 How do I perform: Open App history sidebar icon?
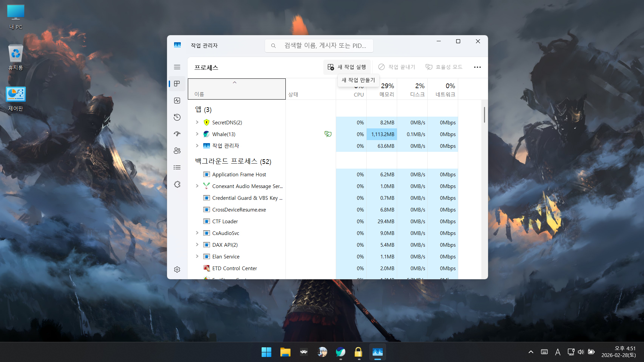coord(177,117)
